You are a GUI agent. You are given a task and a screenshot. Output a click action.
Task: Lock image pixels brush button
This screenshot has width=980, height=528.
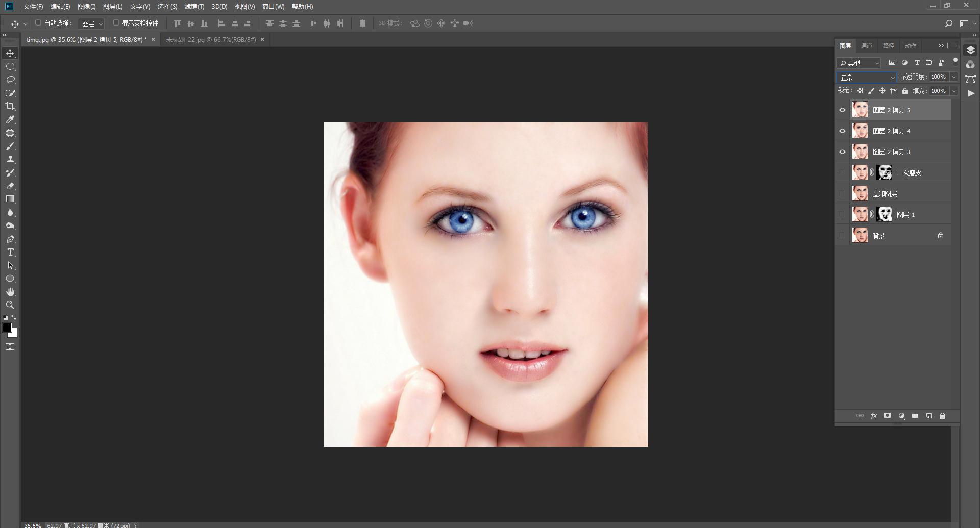pyautogui.click(x=871, y=91)
